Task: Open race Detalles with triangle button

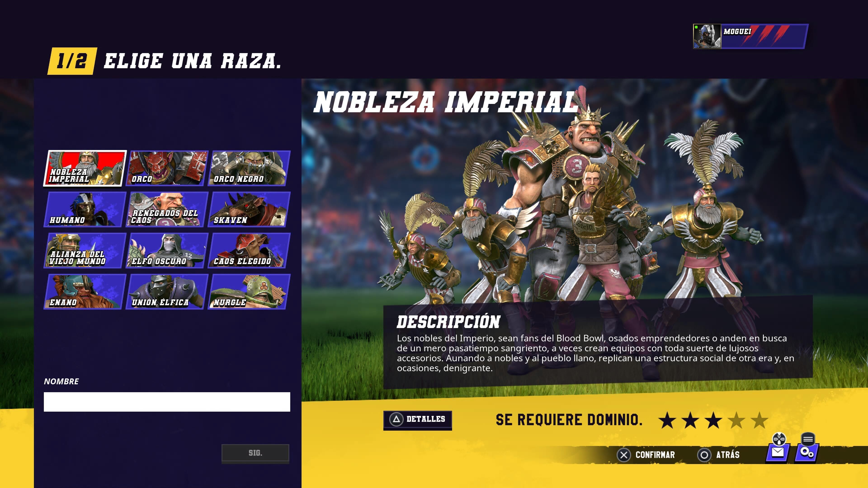Action: click(x=417, y=420)
